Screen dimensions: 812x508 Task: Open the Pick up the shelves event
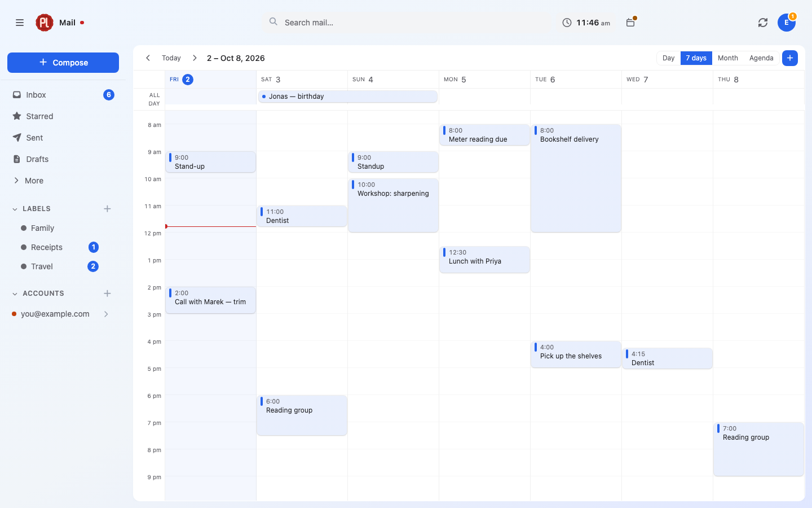coord(576,354)
